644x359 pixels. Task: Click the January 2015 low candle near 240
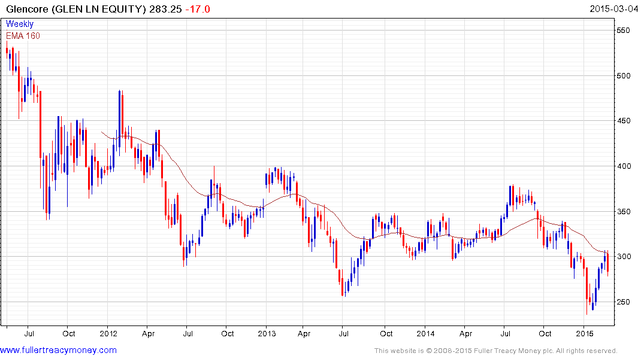(587, 291)
